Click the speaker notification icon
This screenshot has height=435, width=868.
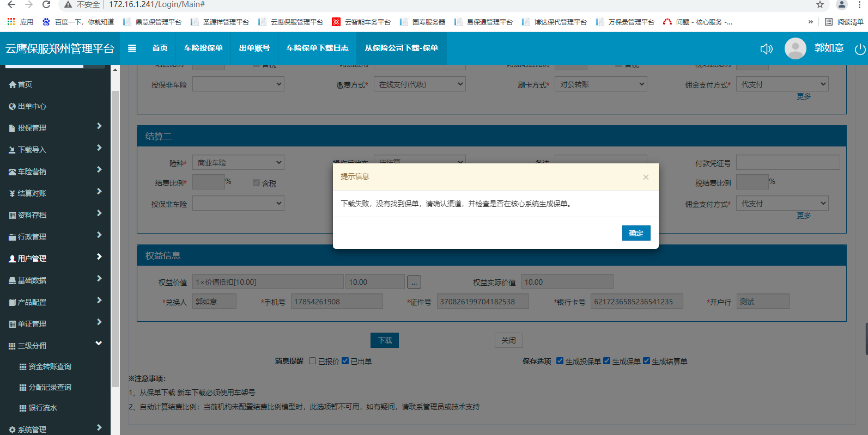766,49
